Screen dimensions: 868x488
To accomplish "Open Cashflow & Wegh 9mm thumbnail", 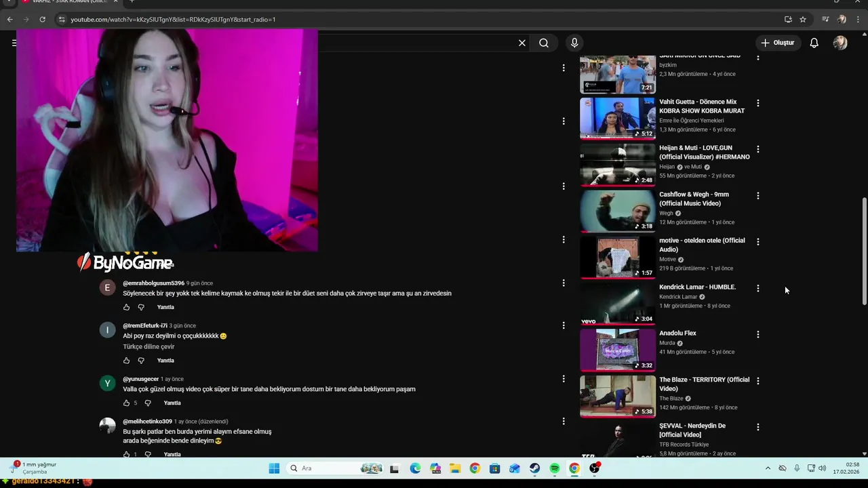I will click(618, 211).
